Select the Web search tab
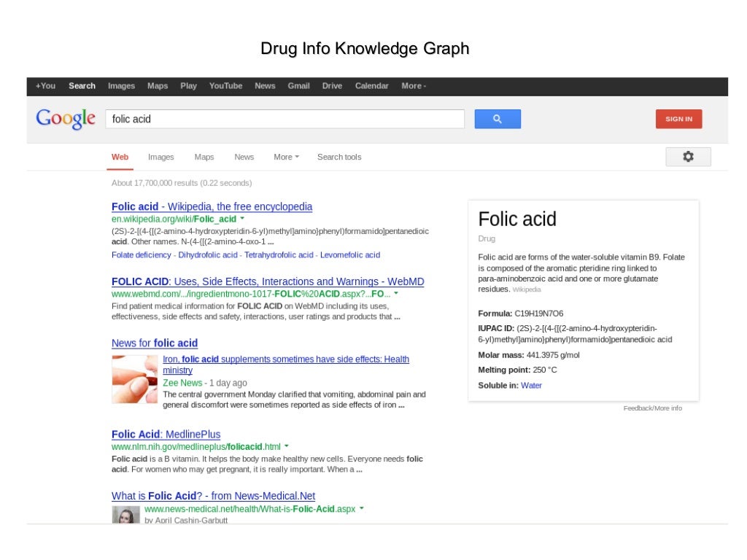The image size is (747, 560). [120, 157]
